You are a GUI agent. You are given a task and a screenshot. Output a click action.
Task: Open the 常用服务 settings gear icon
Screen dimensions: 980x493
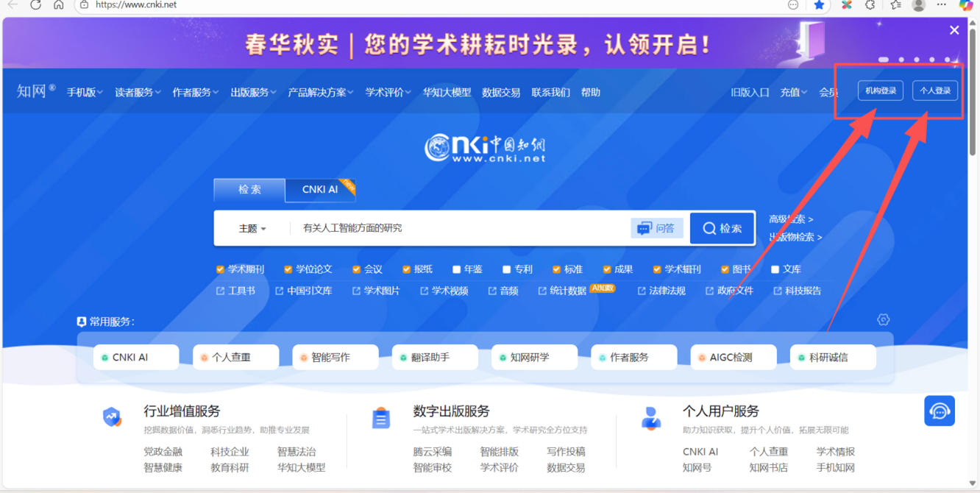tap(883, 319)
